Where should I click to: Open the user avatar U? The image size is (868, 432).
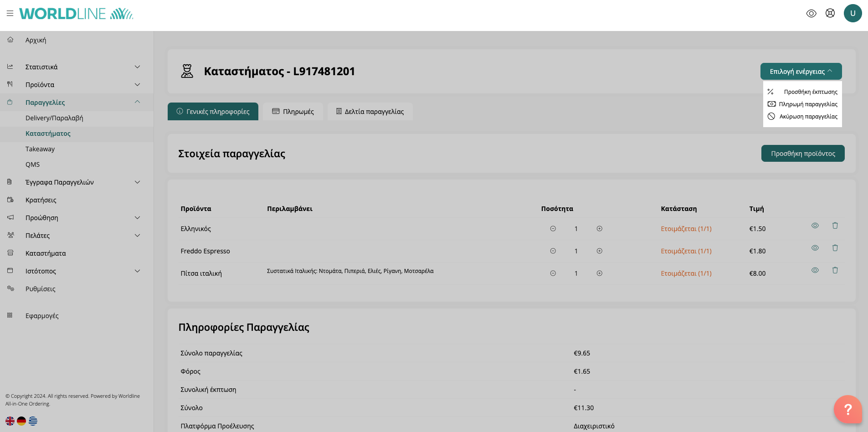[853, 13]
